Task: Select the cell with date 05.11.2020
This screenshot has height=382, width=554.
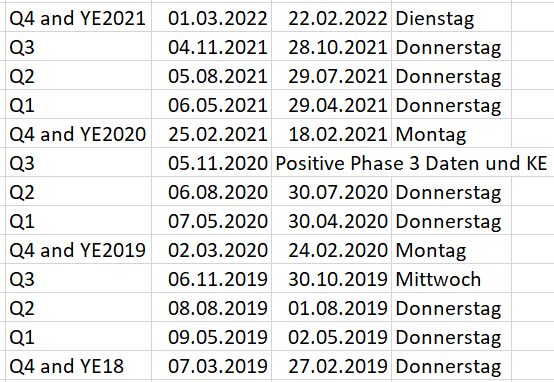Action: tap(211, 163)
